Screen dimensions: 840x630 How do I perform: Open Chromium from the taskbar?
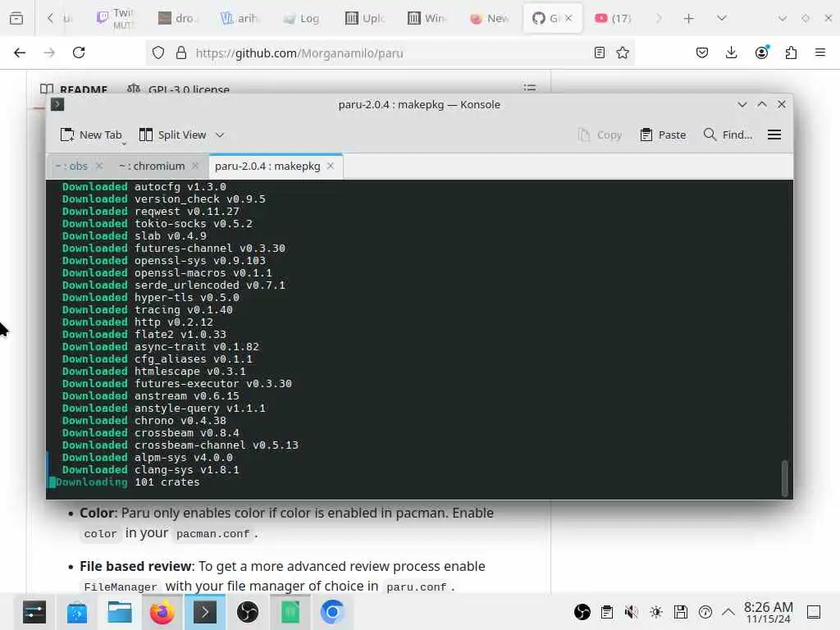[x=333, y=612]
